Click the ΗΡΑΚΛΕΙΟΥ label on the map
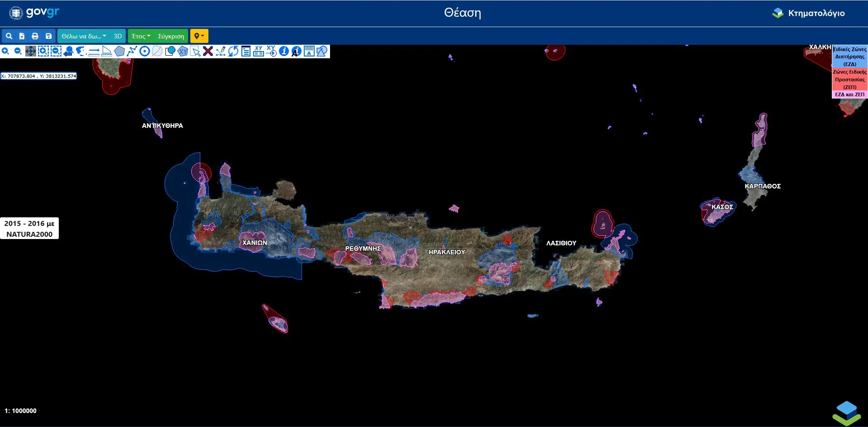The height and width of the screenshot is (427, 868). [447, 252]
